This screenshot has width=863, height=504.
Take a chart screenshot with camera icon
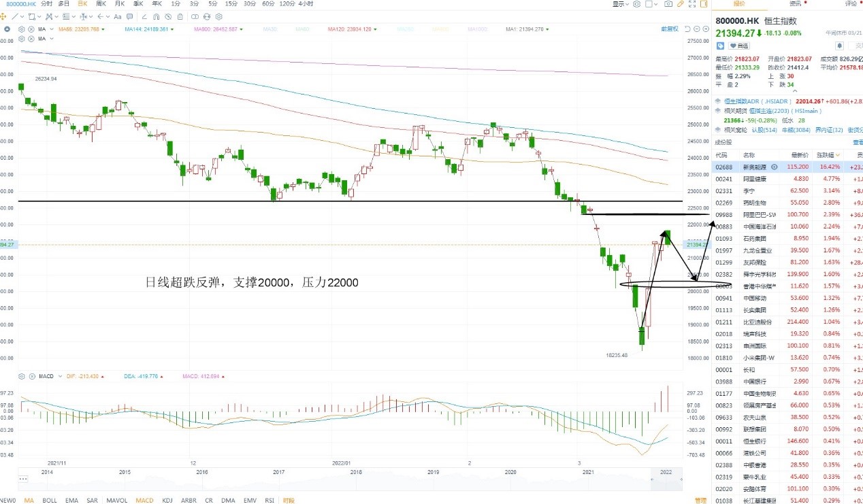[x=668, y=4]
